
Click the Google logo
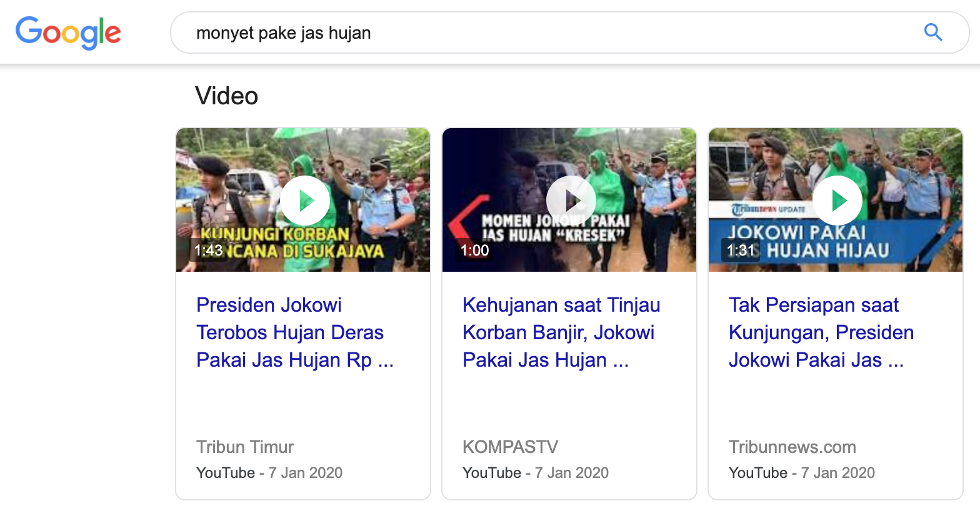(x=68, y=32)
